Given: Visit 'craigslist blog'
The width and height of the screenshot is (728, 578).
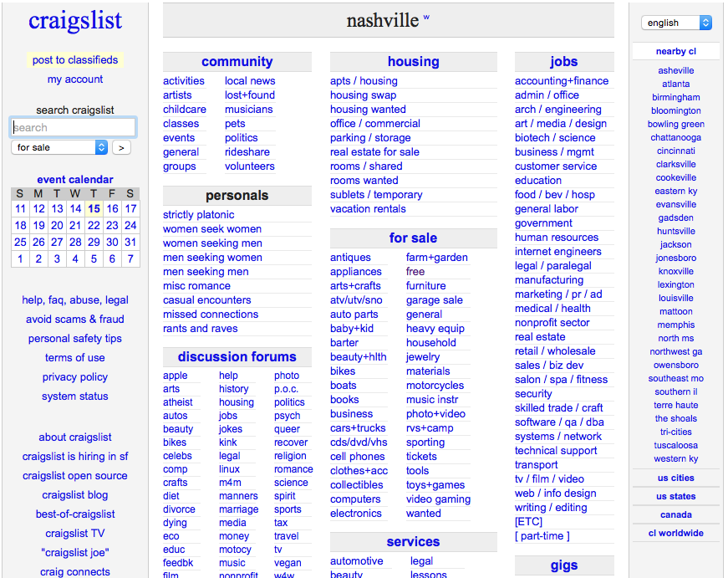Looking at the screenshot, I should (x=75, y=495).
